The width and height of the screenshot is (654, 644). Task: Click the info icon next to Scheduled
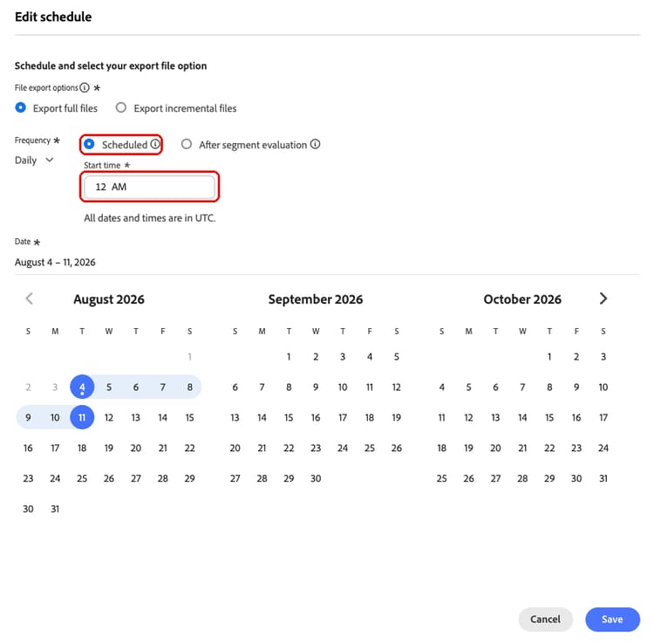[155, 144]
